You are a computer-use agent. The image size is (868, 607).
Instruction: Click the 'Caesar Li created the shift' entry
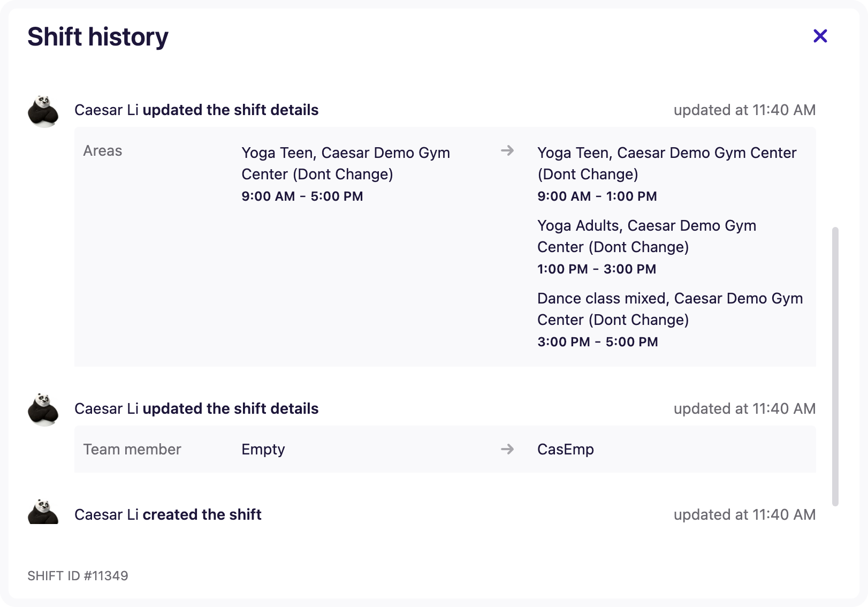tap(167, 515)
